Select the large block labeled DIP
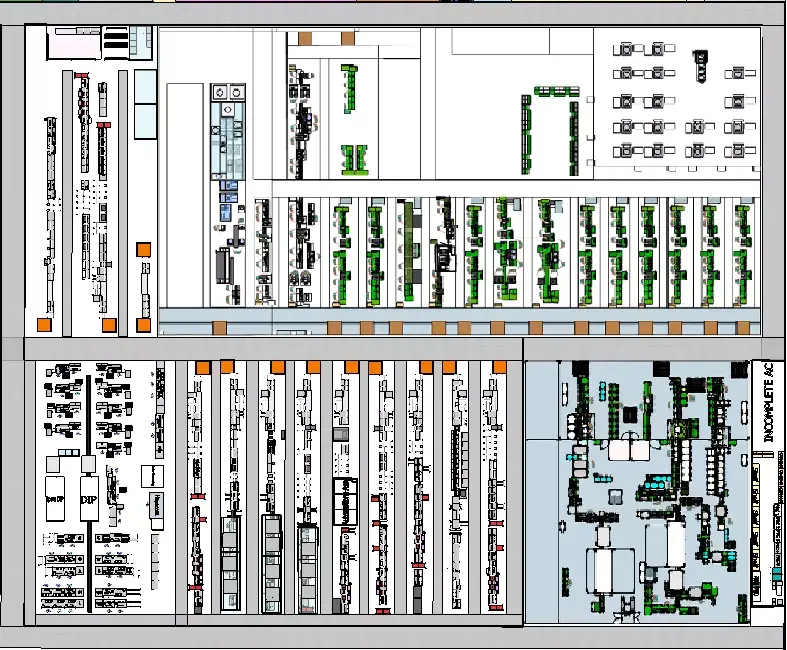The height and width of the screenshot is (650, 787). (x=89, y=499)
